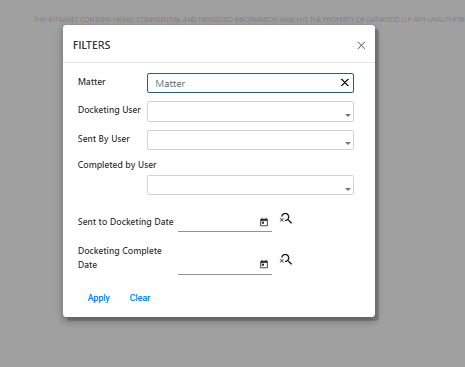Click Apply to apply the filters
This screenshot has height=367, width=465.
(x=99, y=298)
